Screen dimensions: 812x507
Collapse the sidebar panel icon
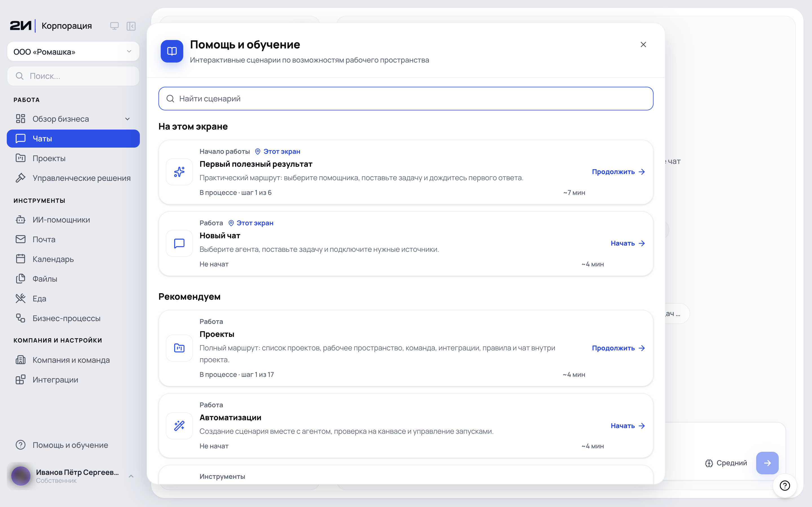[x=131, y=26]
